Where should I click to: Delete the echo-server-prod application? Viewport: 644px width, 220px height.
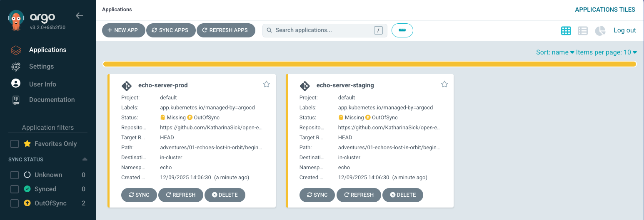(x=225, y=195)
